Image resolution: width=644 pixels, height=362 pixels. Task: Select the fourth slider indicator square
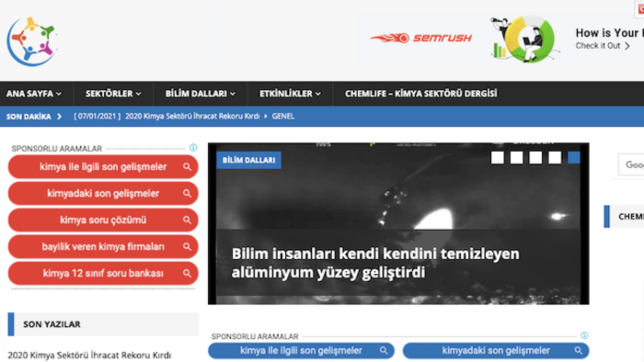(555, 158)
